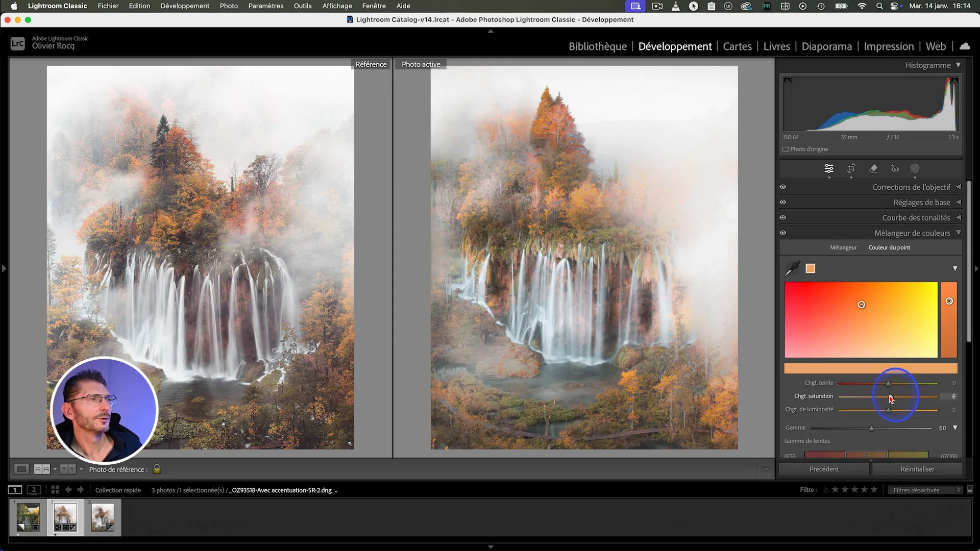Select the Healing eraser tool
Screen dimensions: 980x551
(x=873, y=168)
